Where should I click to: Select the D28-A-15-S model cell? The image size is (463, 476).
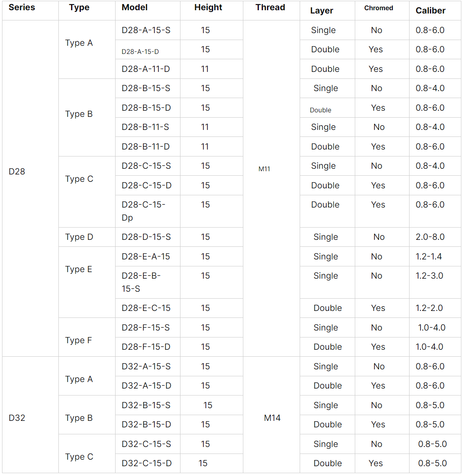click(147, 30)
